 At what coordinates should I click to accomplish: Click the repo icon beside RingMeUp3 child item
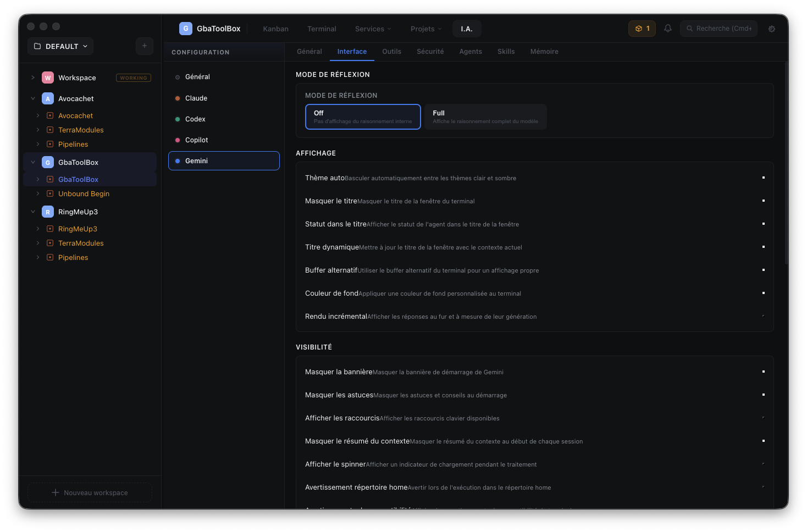point(50,229)
